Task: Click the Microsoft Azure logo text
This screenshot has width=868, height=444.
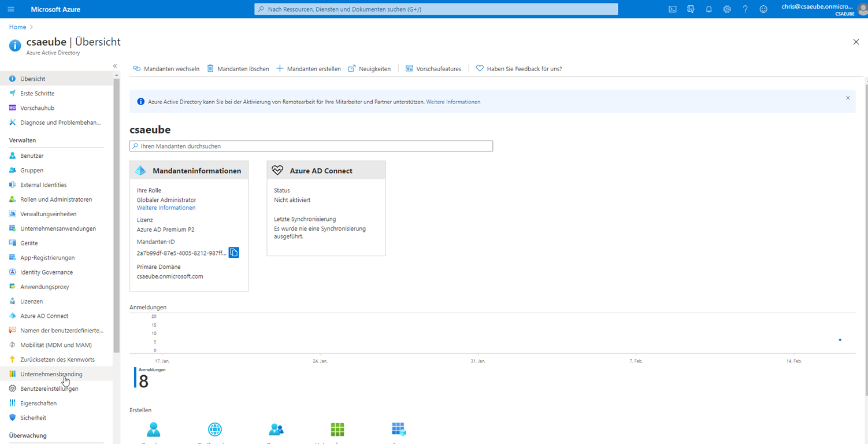Action: [x=55, y=9]
